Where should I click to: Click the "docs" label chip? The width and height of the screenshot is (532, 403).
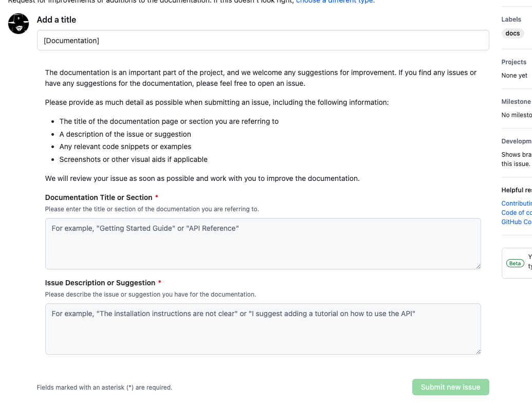pos(512,33)
